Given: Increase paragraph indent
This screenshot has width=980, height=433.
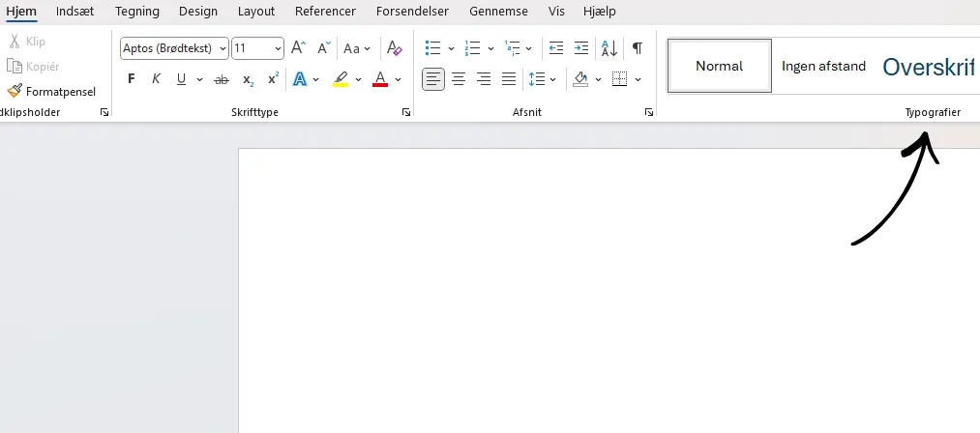Looking at the screenshot, I should 581,48.
